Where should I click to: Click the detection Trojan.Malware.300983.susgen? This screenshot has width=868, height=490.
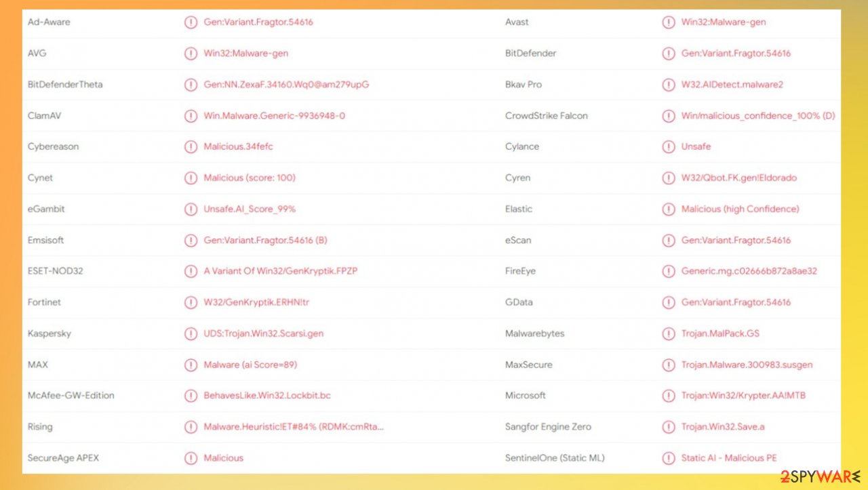(747, 365)
